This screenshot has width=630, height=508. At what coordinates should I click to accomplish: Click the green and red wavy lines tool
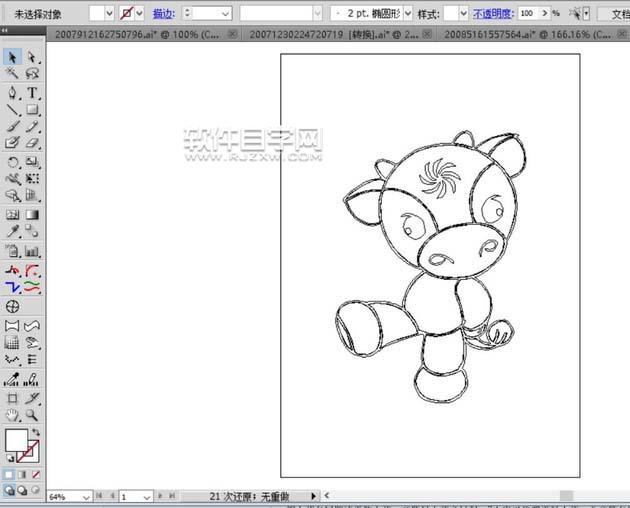pyautogui.click(x=32, y=287)
